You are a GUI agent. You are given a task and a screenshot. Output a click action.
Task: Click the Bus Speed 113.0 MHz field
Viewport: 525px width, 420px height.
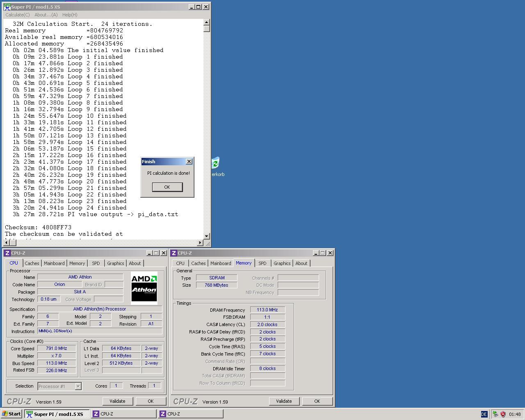point(57,363)
